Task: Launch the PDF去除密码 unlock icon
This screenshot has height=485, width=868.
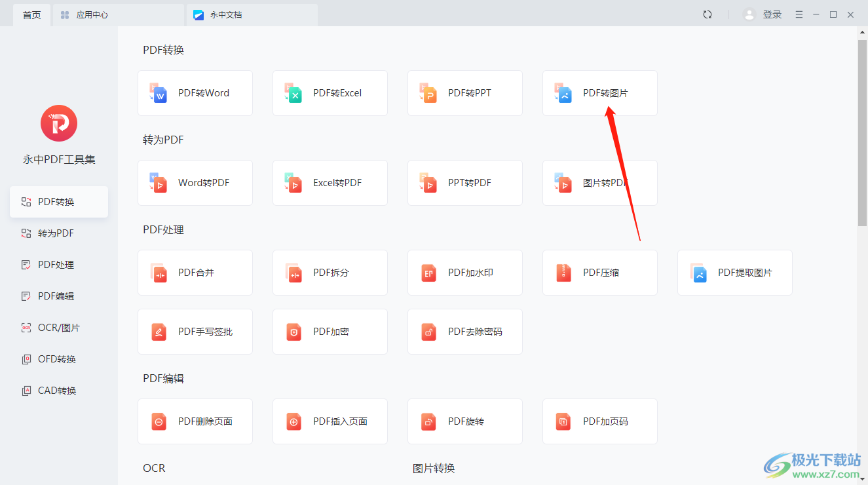Action: [428, 332]
